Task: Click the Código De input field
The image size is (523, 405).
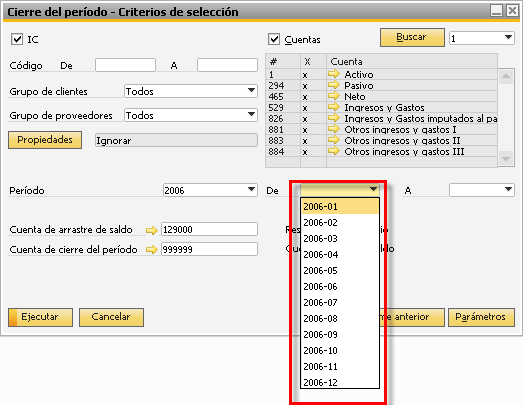Action: click(125, 65)
